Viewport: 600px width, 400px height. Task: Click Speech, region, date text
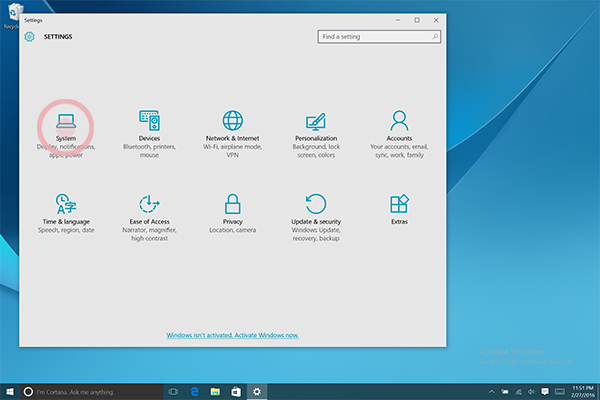(66, 230)
